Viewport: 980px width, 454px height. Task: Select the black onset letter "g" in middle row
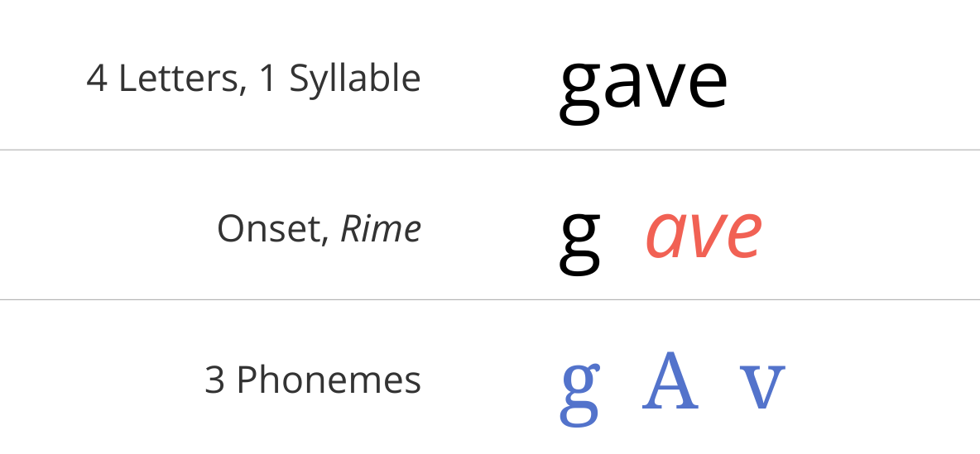point(579,243)
